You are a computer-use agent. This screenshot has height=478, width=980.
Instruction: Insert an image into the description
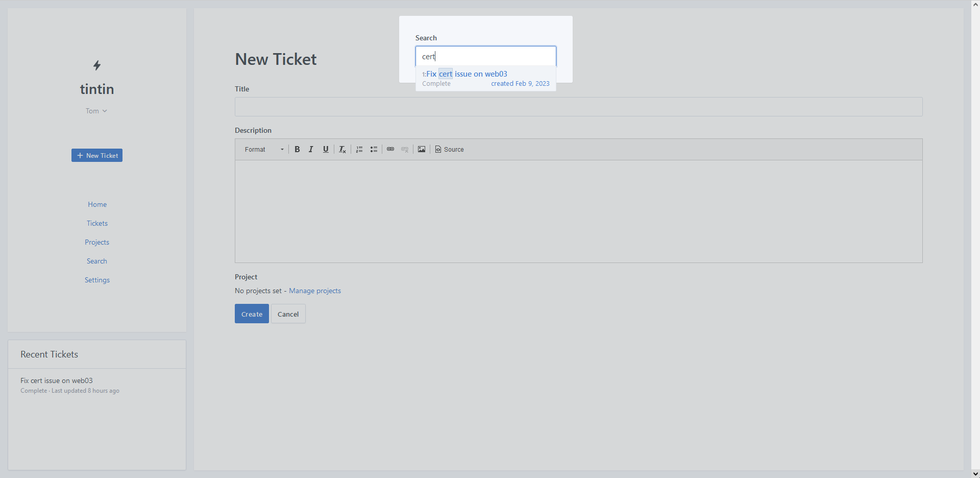point(422,149)
